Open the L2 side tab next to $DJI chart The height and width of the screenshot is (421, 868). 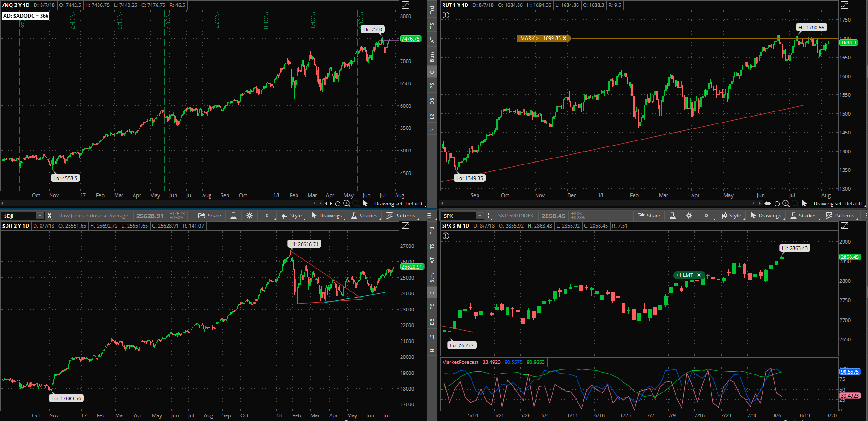(432, 337)
